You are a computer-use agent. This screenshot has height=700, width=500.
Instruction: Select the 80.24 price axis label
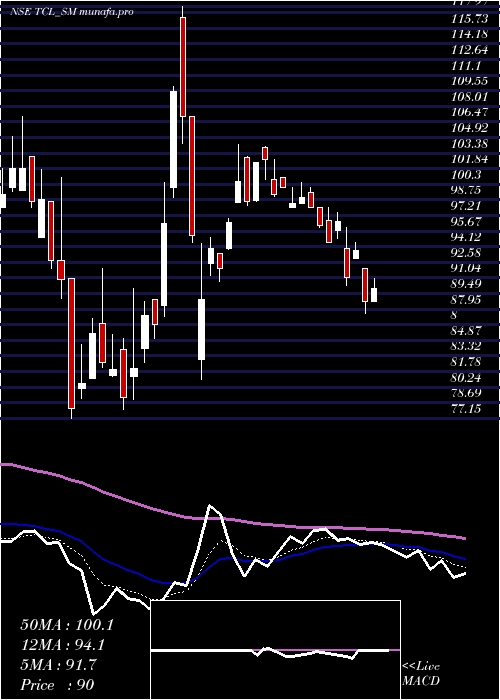click(467, 378)
